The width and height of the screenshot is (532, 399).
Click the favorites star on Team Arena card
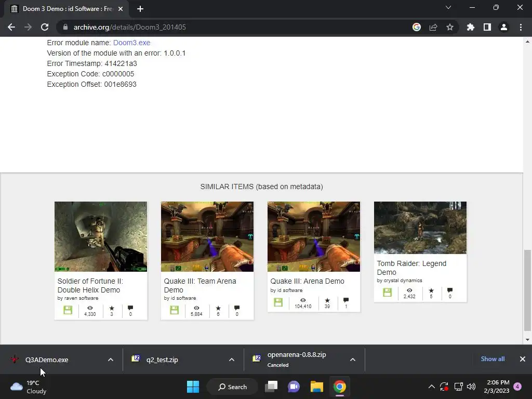pyautogui.click(x=218, y=308)
